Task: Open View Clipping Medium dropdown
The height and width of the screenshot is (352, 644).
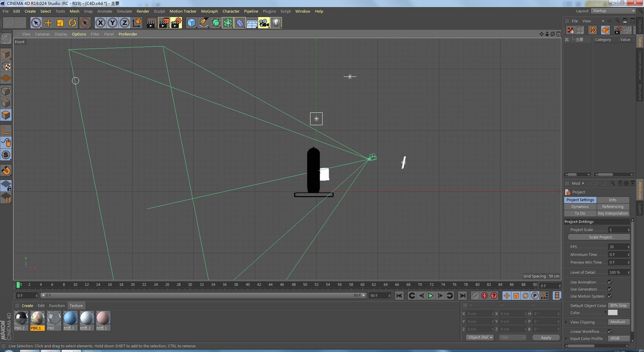Action: 619,322
